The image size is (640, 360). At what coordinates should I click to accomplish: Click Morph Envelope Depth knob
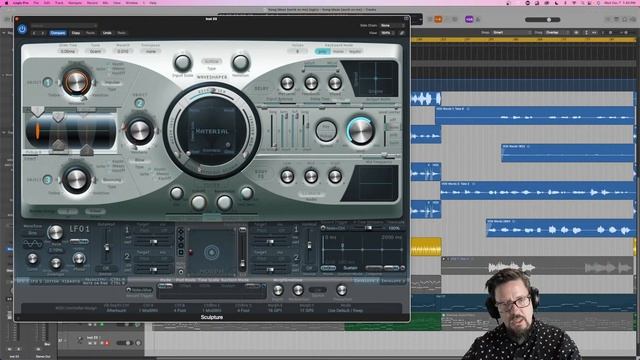point(278,290)
